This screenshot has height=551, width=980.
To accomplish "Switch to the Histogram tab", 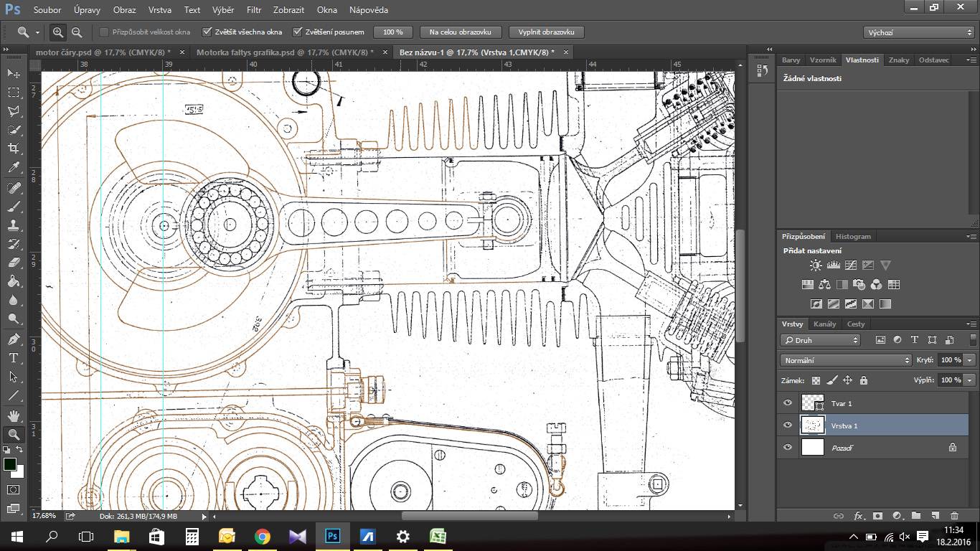I will (x=853, y=237).
